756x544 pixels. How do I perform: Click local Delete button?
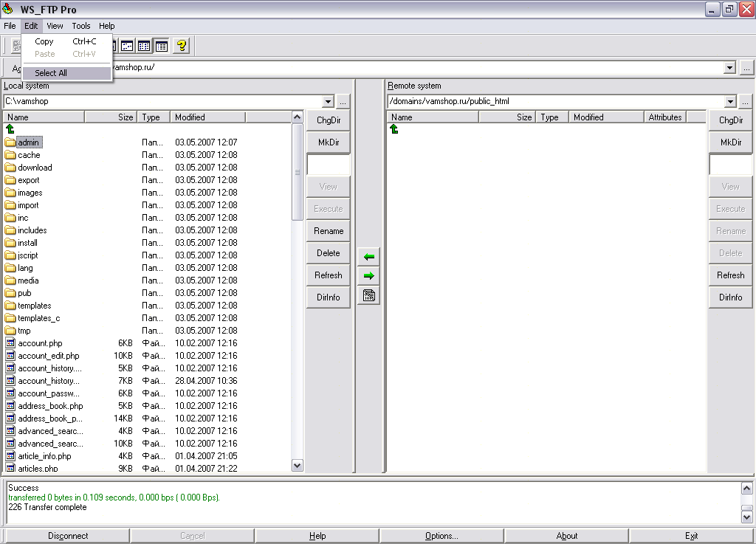click(x=329, y=253)
